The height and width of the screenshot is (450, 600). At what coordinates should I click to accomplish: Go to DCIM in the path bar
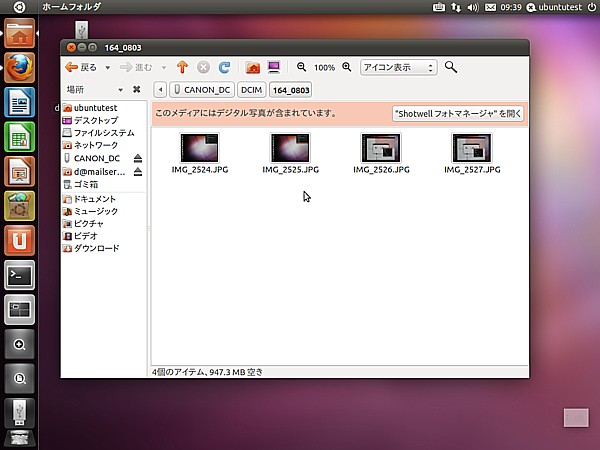[x=251, y=90]
